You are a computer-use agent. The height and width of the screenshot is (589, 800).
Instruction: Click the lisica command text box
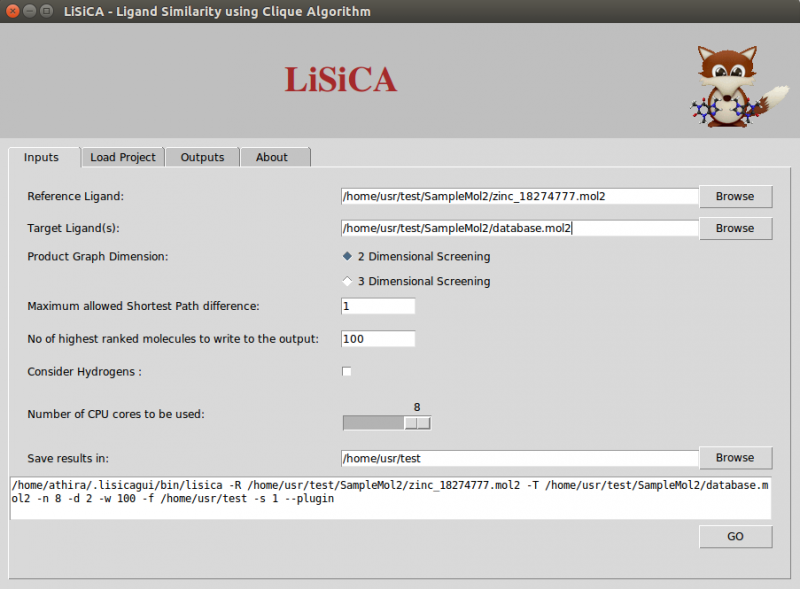390,498
